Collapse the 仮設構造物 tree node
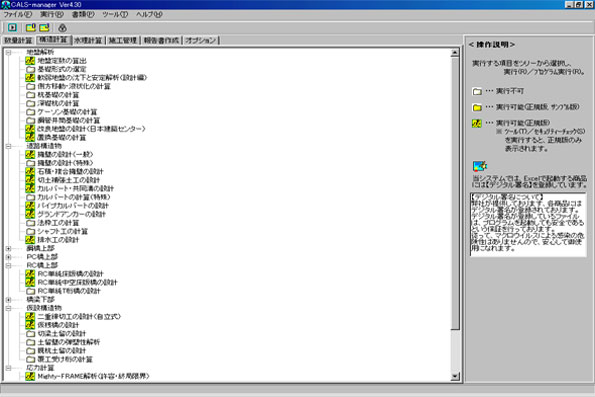 point(8,308)
